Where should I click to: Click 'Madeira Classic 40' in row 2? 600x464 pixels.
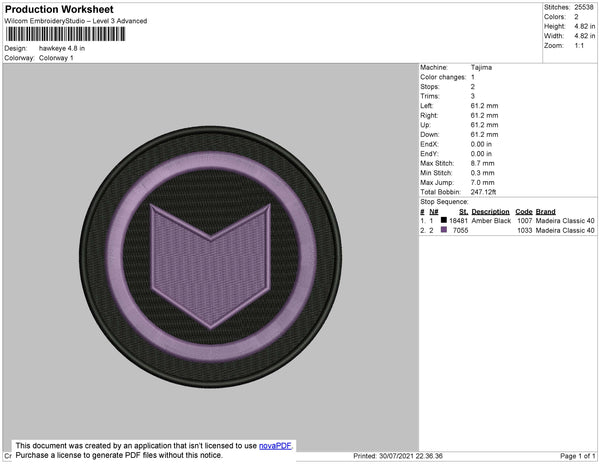point(565,230)
